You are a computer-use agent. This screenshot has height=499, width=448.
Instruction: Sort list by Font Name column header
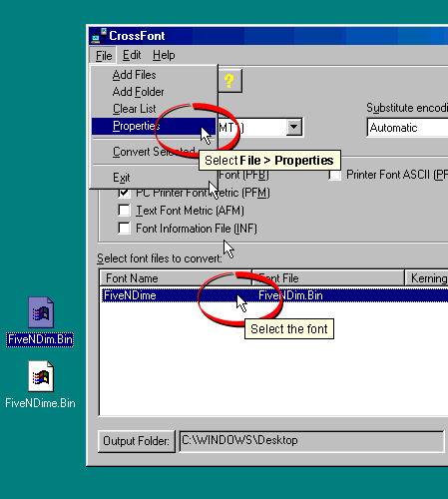[176, 278]
